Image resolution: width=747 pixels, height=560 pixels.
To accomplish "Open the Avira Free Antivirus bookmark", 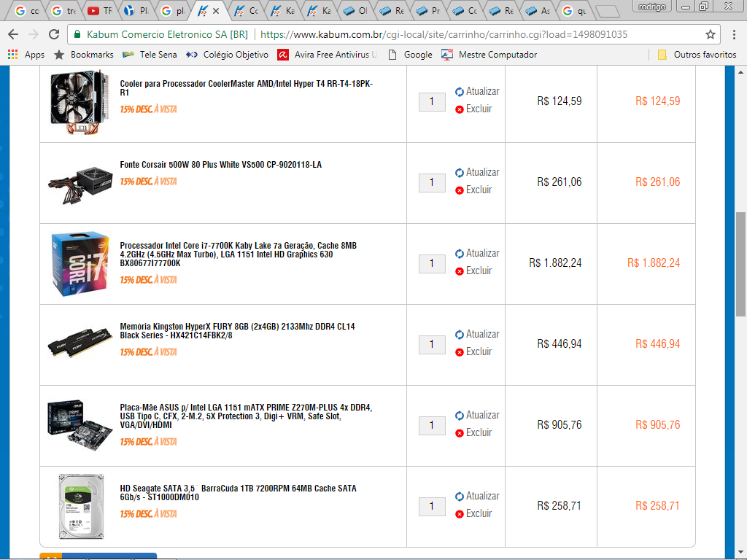I will click(x=327, y=54).
